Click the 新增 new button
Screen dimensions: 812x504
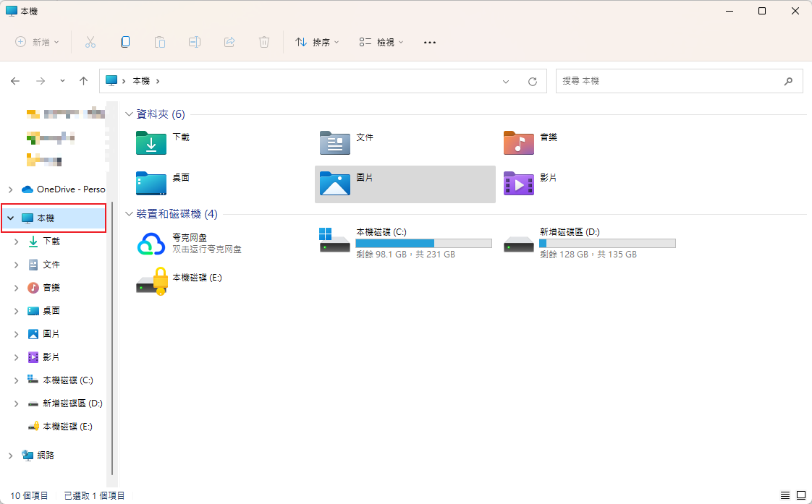38,42
